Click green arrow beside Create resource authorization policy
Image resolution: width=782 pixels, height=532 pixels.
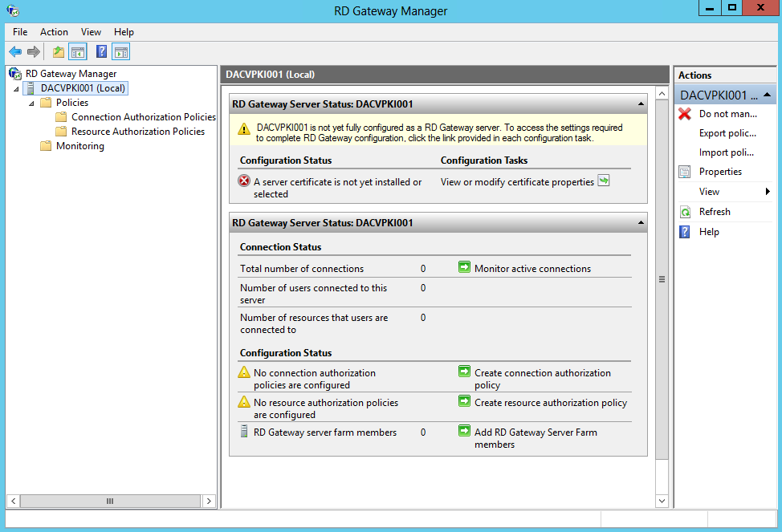click(464, 401)
